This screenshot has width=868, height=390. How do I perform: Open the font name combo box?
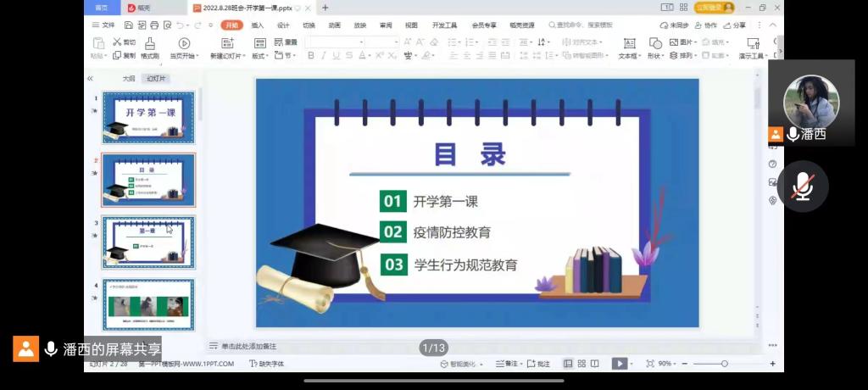point(335,42)
